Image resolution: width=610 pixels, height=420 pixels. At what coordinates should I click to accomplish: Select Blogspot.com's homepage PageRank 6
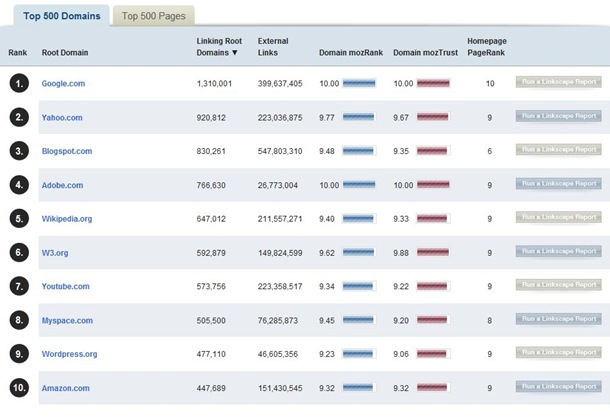(490, 151)
